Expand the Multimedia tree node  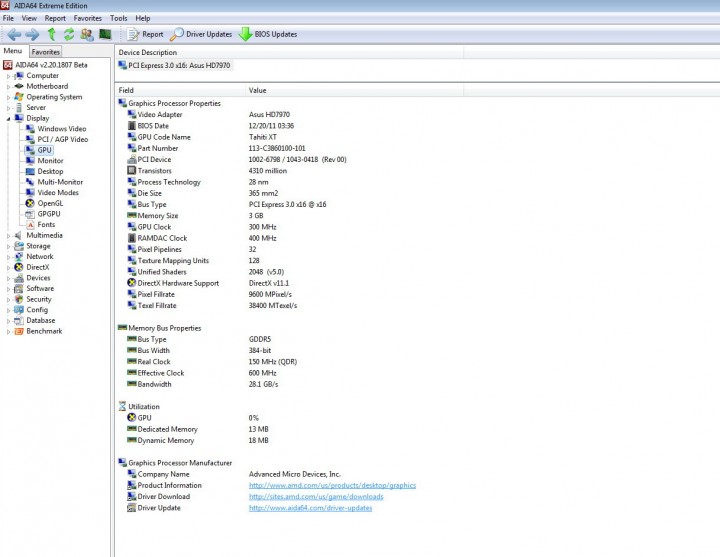tap(8, 235)
